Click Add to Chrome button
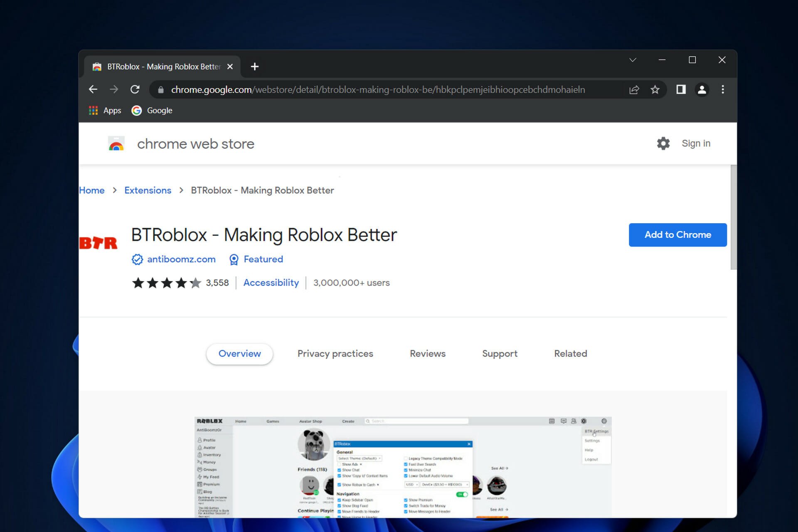 [677, 234]
